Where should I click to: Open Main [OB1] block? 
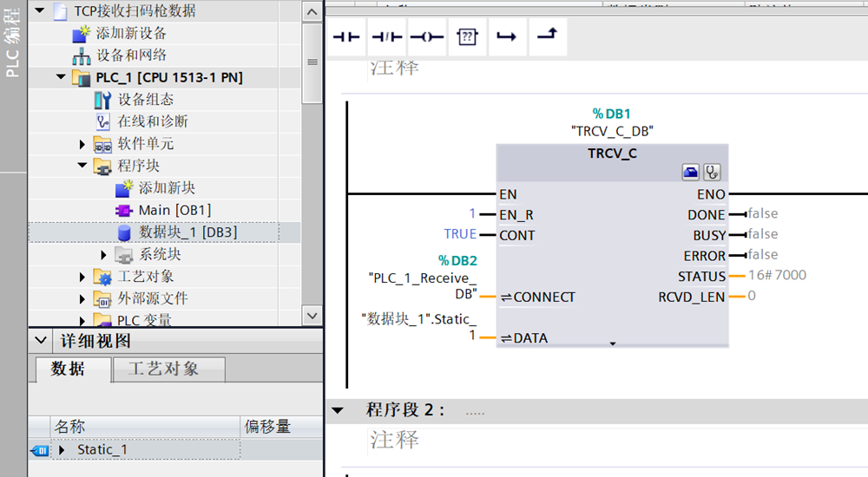(174, 210)
